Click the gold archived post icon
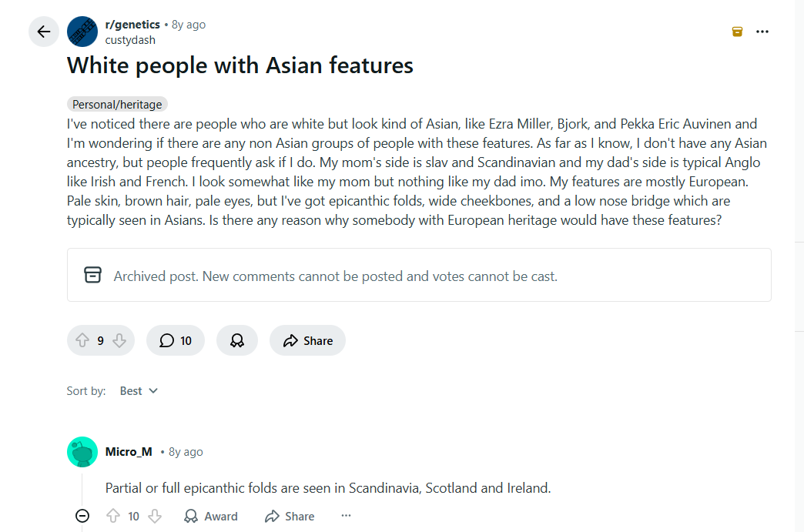 click(x=737, y=32)
